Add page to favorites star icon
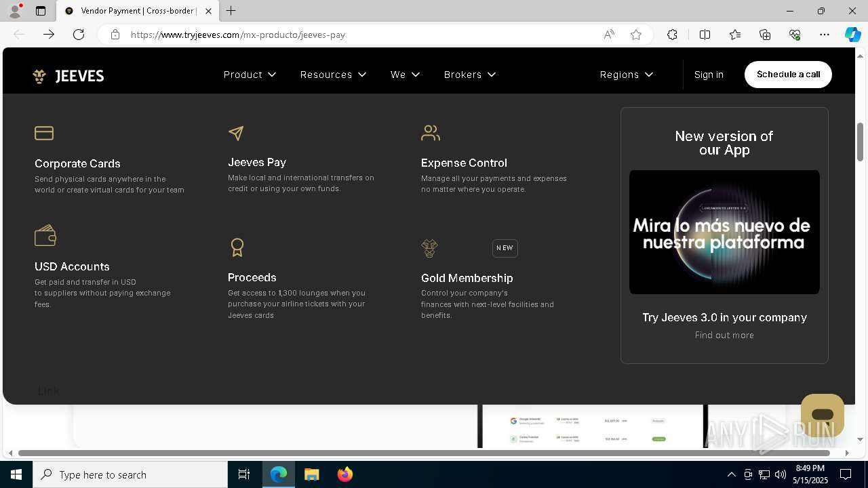The width and height of the screenshot is (868, 488). click(636, 35)
